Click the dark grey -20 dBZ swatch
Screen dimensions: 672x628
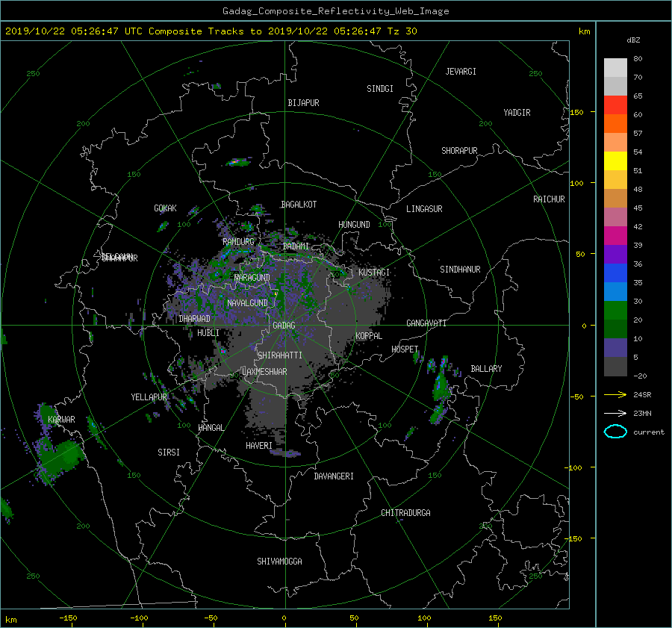(x=615, y=367)
